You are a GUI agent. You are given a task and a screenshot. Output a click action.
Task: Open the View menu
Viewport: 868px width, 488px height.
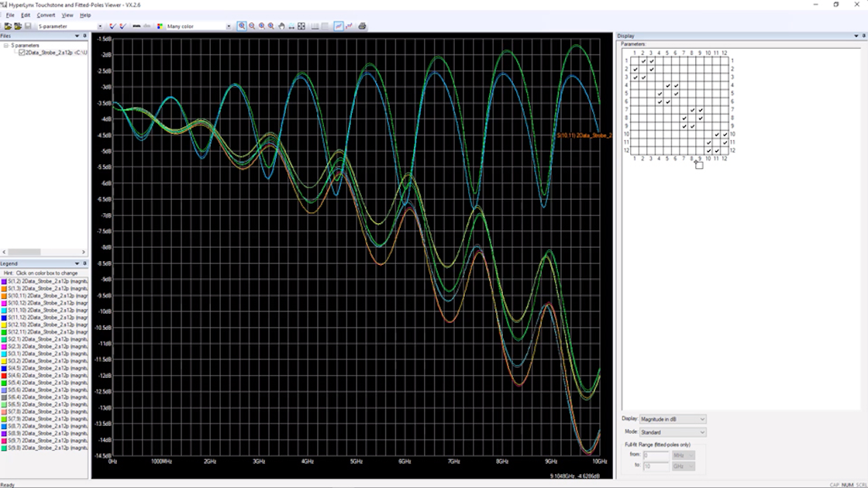tap(67, 15)
